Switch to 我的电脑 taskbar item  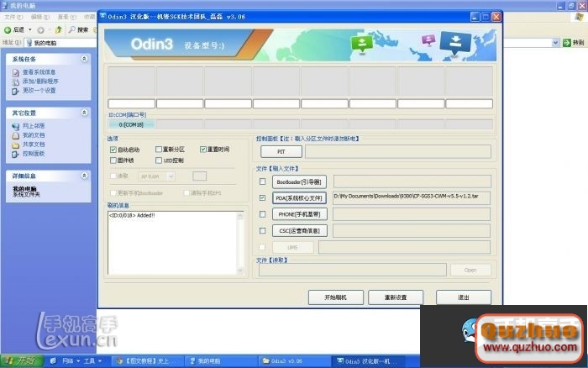(220, 361)
